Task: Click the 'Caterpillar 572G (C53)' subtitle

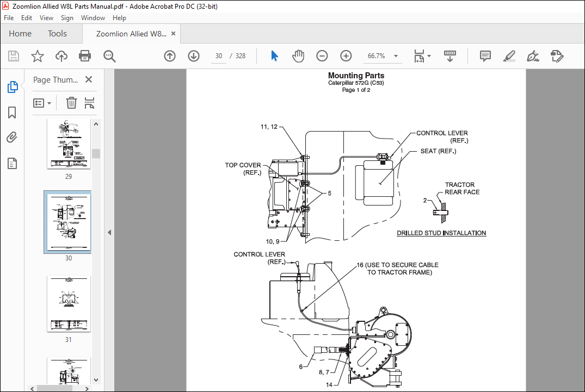Action: (x=356, y=83)
